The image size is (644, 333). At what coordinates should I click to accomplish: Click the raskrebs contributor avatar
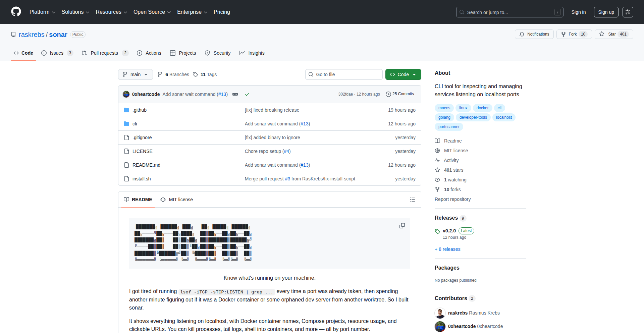click(440, 313)
